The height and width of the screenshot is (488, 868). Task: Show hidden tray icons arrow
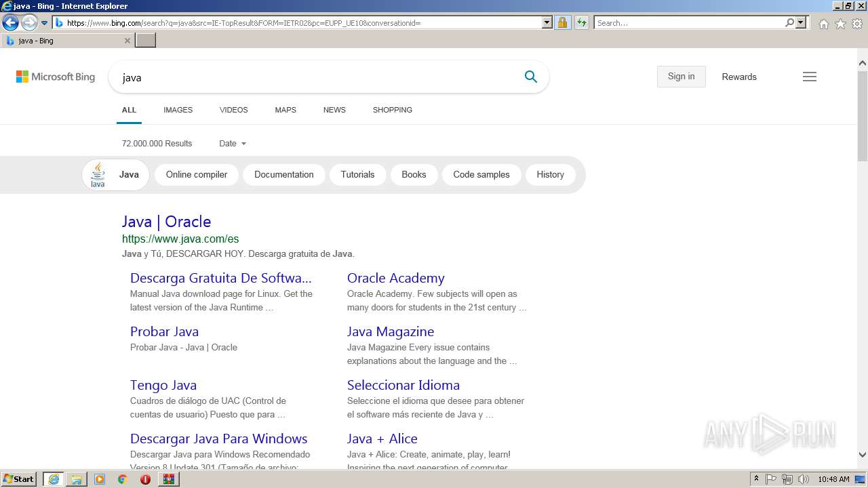click(756, 479)
